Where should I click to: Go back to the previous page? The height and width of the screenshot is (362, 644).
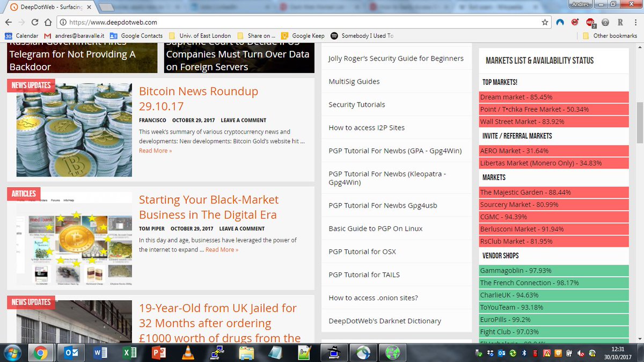coord(8,23)
